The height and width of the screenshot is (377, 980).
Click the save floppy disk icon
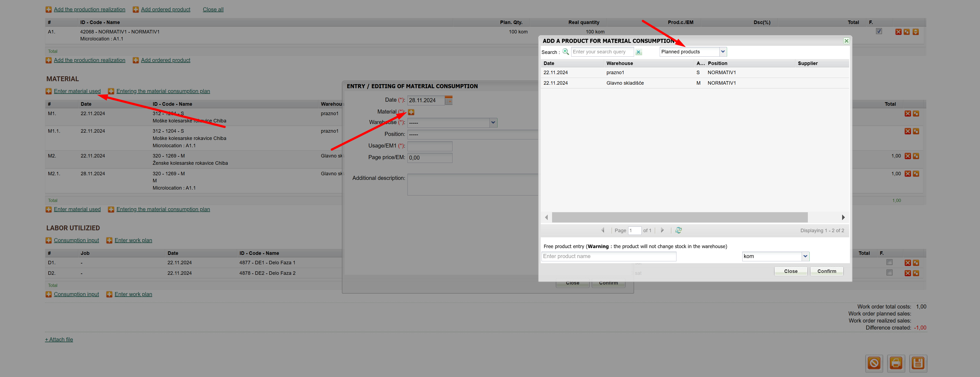(x=918, y=363)
